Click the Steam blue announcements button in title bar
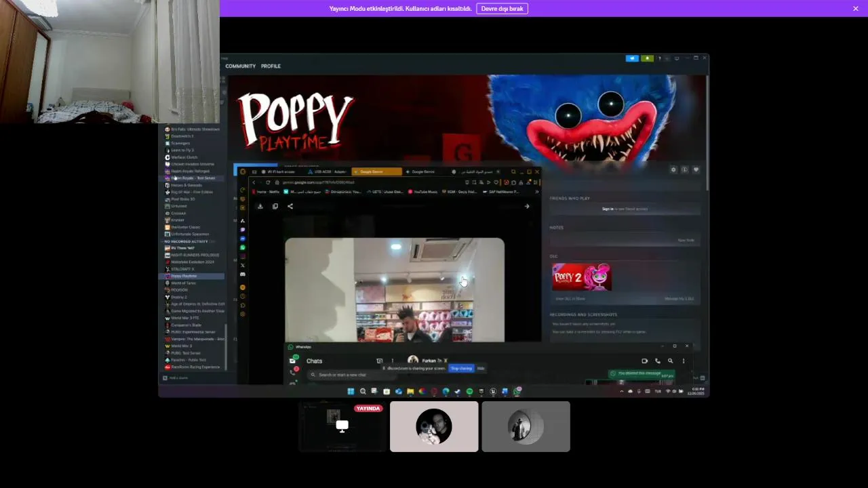Screen dimensions: 868x488 pyautogui.click(x=632, y=58)
